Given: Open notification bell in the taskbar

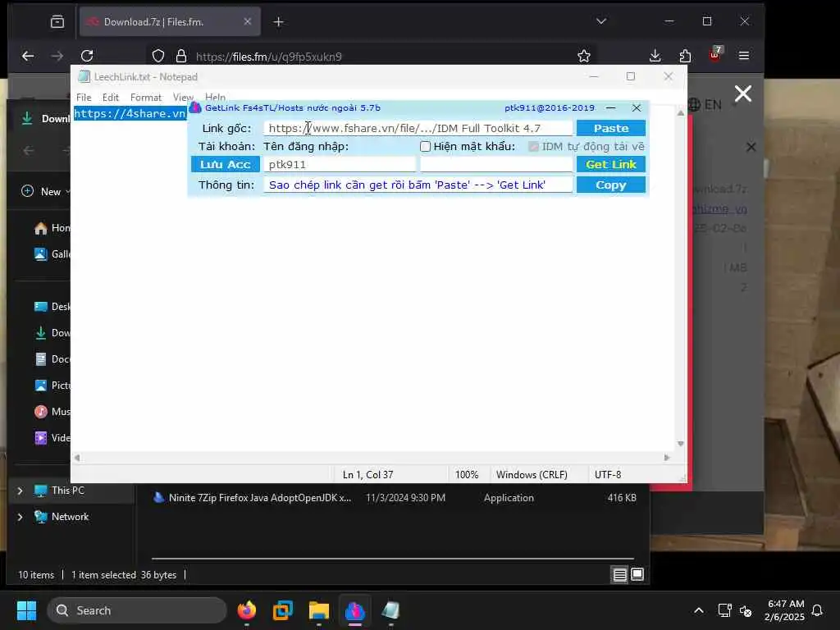Looking at the screenshot, I should 818,610.
